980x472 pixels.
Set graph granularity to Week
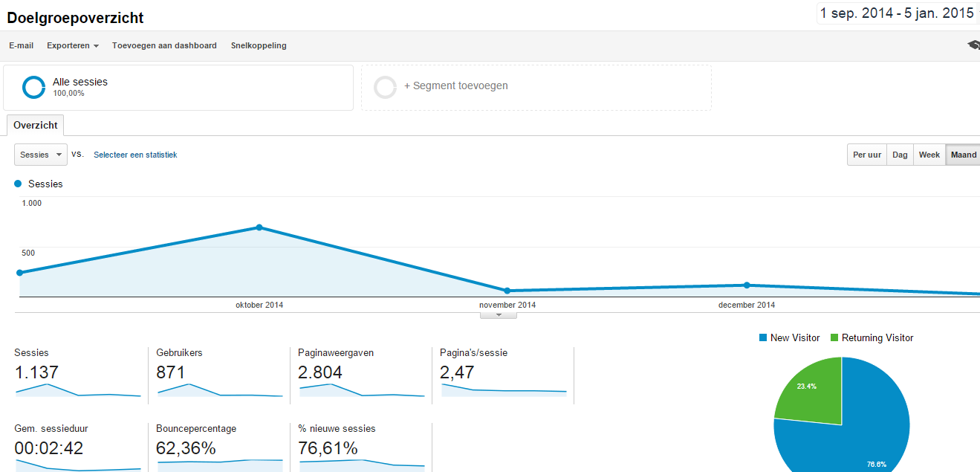pyautogui.click(x=929, y=155)
